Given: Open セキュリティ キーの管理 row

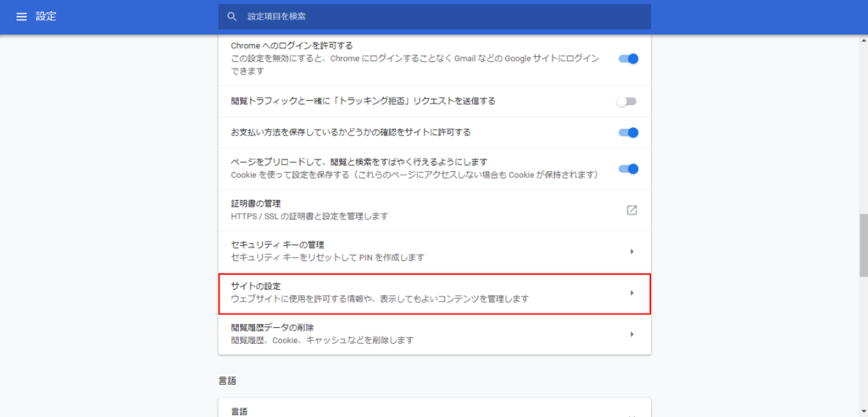Looking at the screenshot, I should tap(435, 252).
